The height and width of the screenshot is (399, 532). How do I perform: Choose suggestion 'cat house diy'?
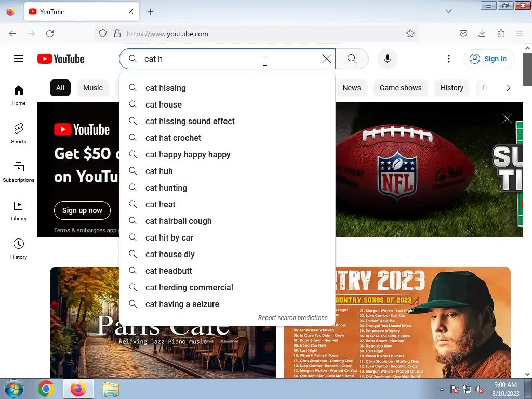click(228, 254)
